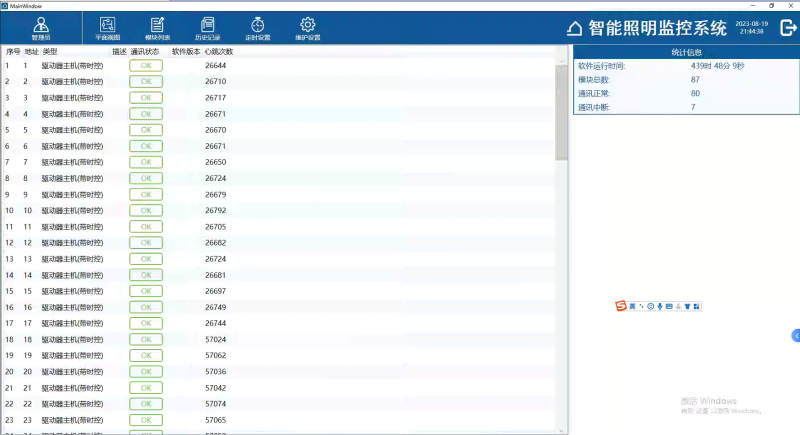
Task: Expand the blue side panel arrow
Action: [795, 335]
